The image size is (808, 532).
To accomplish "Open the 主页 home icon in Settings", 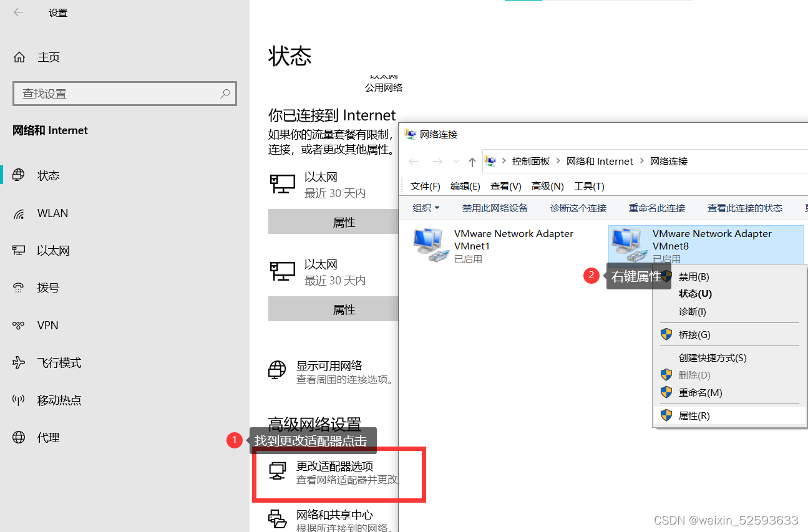I will point(19,57).
